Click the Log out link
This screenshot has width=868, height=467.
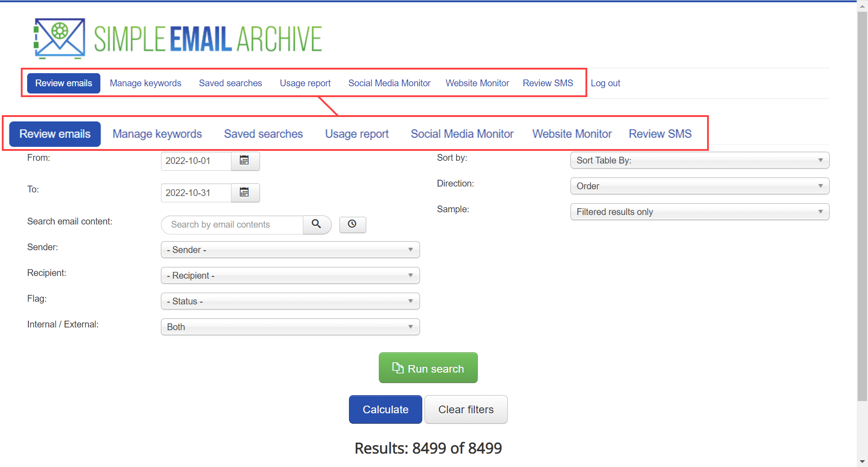pyautogui.click(x=605, y=83)
